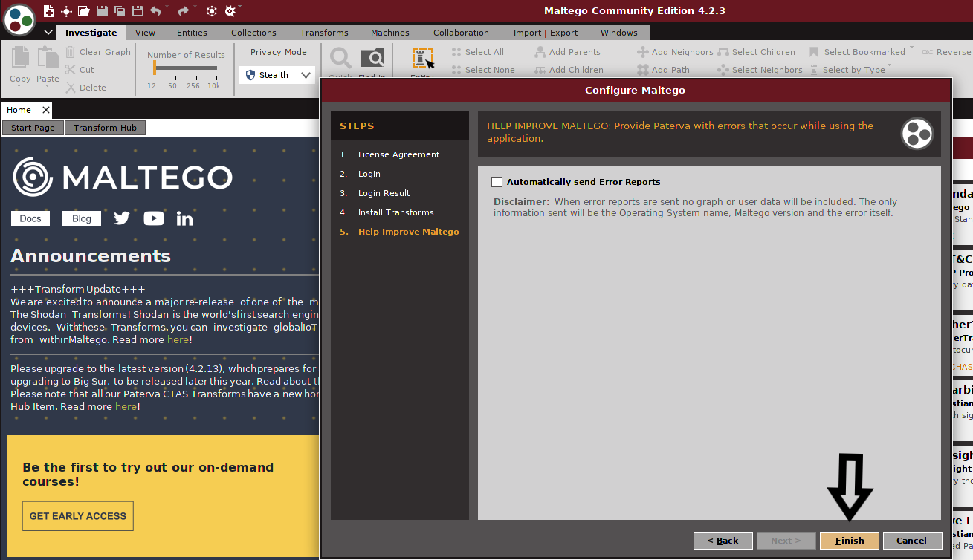Open the Collaboration ribbon tab
This screenshot has height=560, width=973.
click(x=461, y=33)
